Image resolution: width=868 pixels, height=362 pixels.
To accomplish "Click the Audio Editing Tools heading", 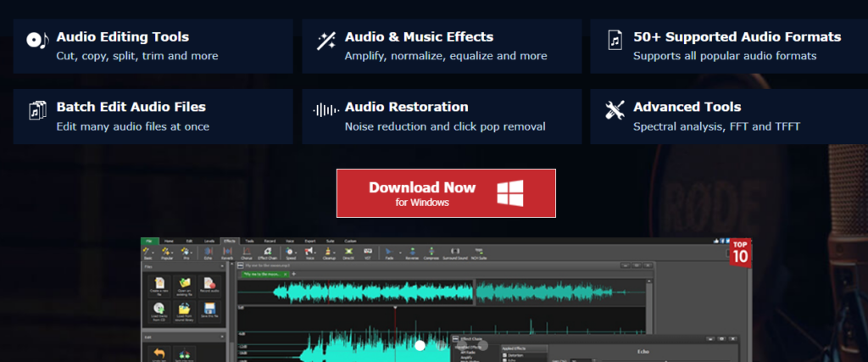I will 123,37.
